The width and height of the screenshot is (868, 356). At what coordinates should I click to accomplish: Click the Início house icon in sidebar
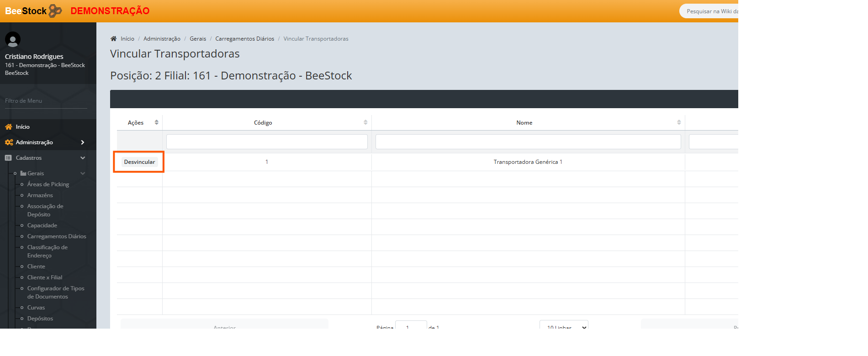coord(9,127)
